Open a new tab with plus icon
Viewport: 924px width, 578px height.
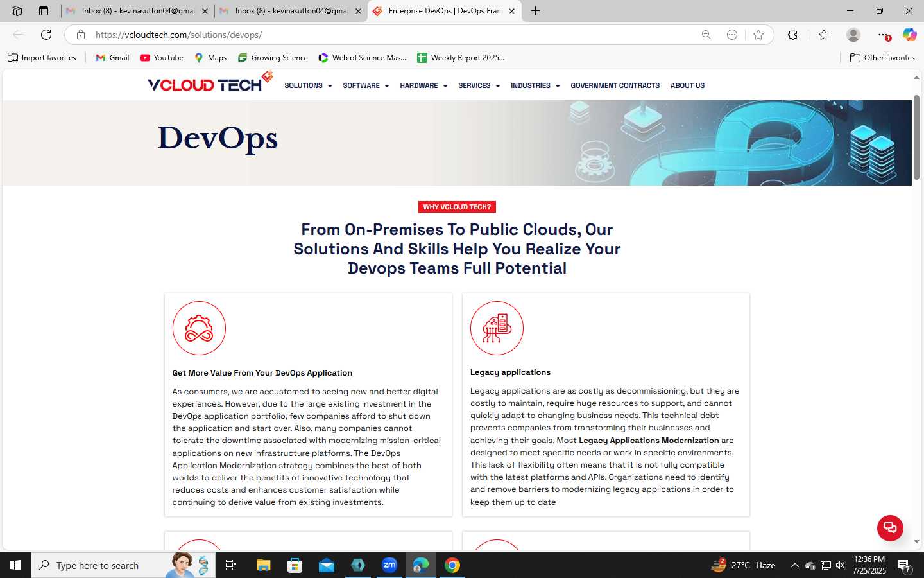[x=535, y=11]
